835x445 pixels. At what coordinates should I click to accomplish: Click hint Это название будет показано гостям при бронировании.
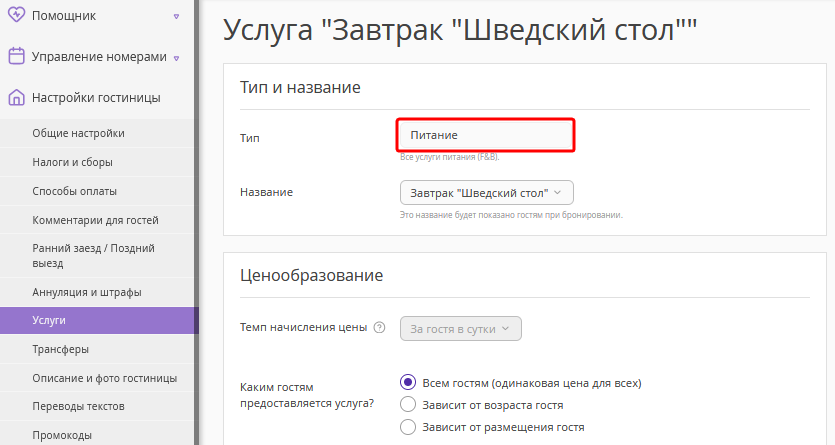tap(511, 215)
